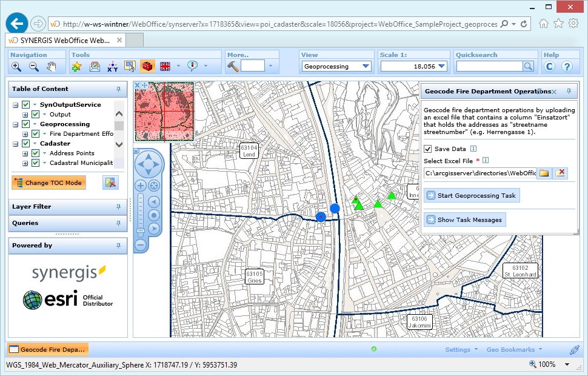
Task: Clear the Excel file with the red X
Action: [559, 173]
